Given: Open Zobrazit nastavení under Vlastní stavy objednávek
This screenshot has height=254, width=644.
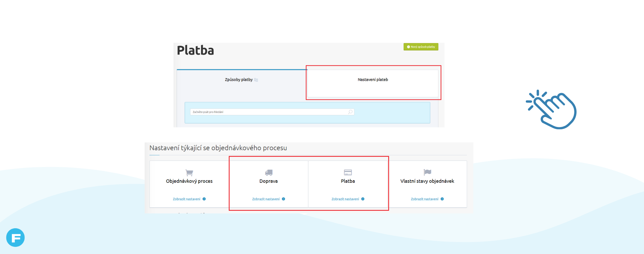Looking at the screenshot, I should (x=424, y=199).
